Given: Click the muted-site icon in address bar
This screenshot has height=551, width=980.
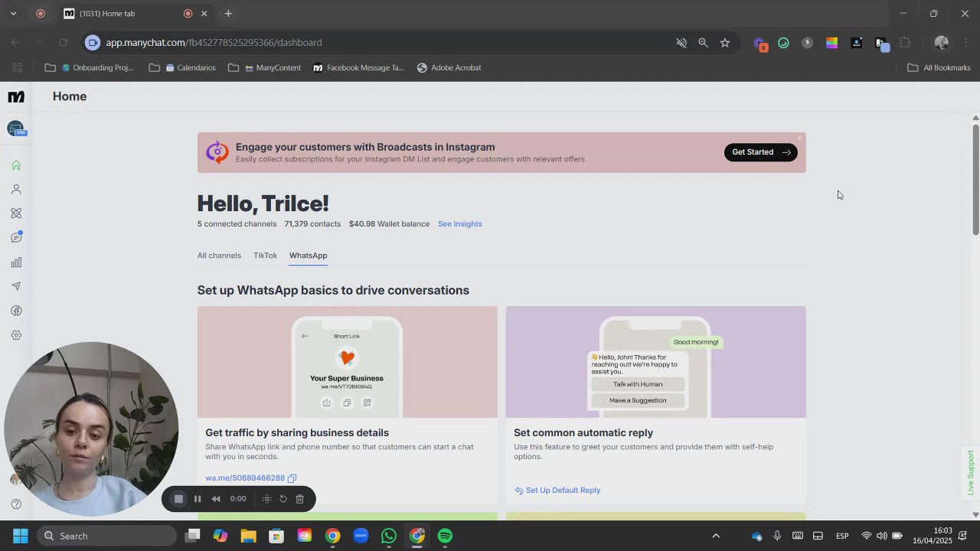Looking at the screenshot, I should (x=681, y=43).
